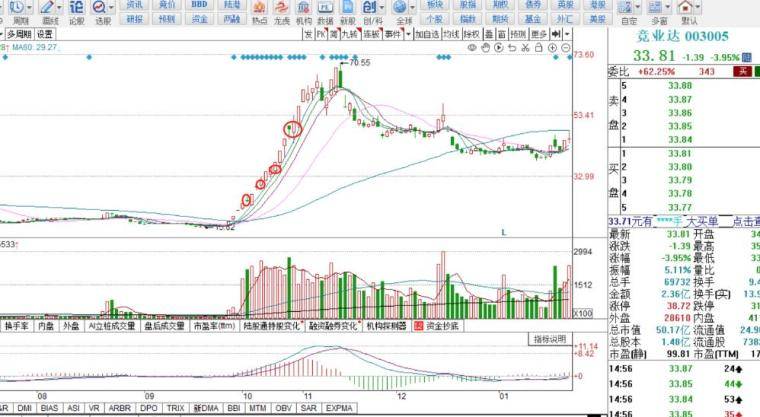Click the undo arrow icon above chart
Screen dimensions: 760x417
[512, 48]
